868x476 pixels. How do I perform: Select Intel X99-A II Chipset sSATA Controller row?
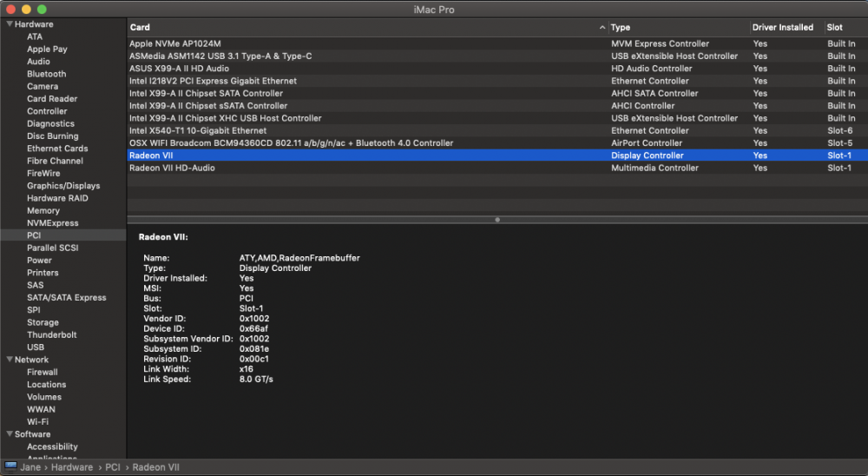click(497, 105)
